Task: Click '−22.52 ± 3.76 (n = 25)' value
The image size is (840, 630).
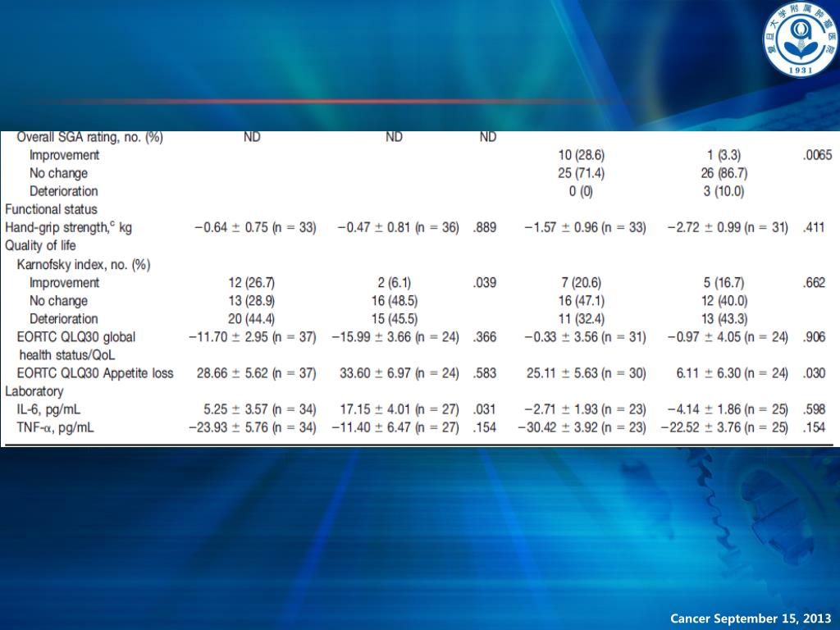Action: point(725,427)
